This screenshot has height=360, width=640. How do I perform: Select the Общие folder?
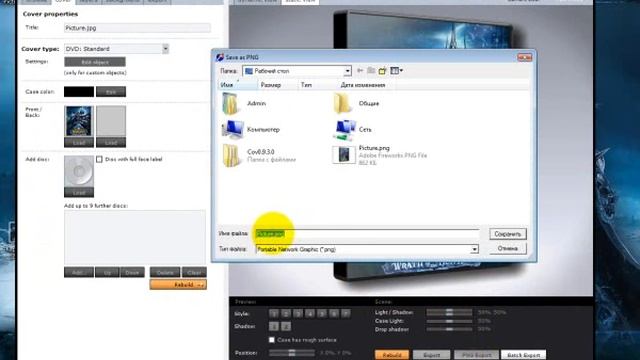tap(356, 104)
